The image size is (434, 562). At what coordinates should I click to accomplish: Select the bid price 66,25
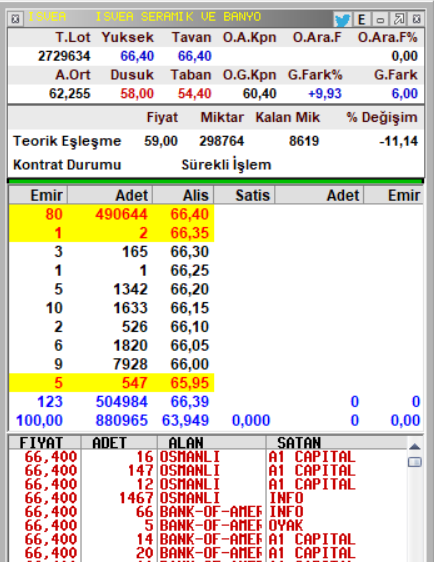click(x=190, y=270)
